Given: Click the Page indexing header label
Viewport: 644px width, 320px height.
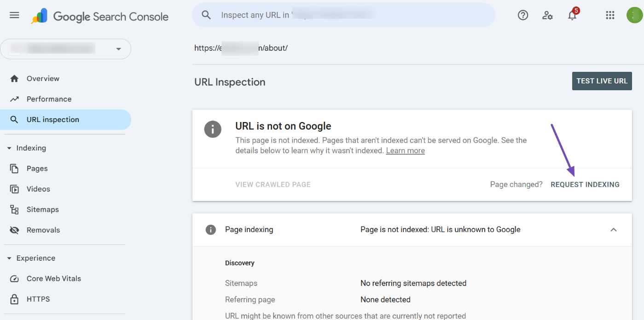Looking at the screenshot, I should click(249, 230).
